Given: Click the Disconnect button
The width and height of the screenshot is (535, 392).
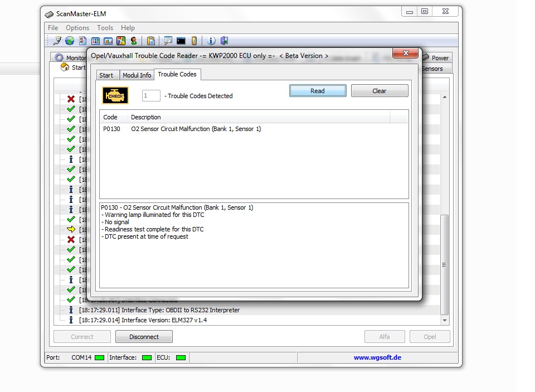Looking at the screenshot, I should [144, 337].
